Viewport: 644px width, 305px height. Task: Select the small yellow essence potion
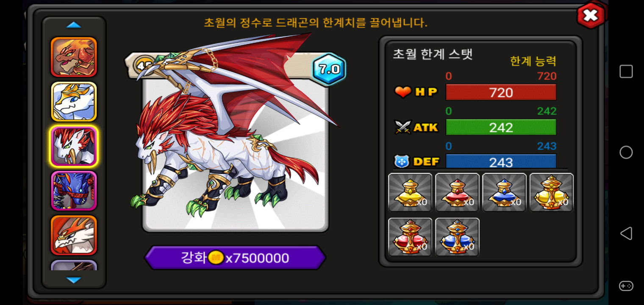[x=410, y=192]
